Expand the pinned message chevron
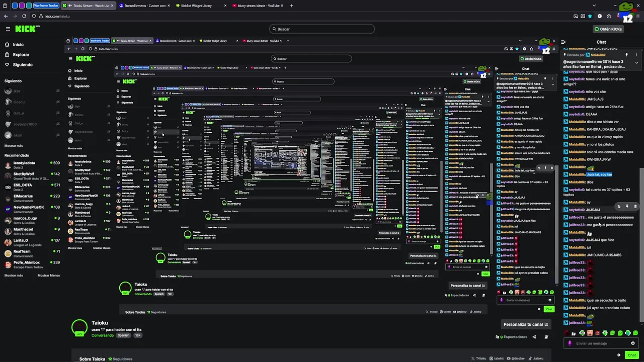 636,63
